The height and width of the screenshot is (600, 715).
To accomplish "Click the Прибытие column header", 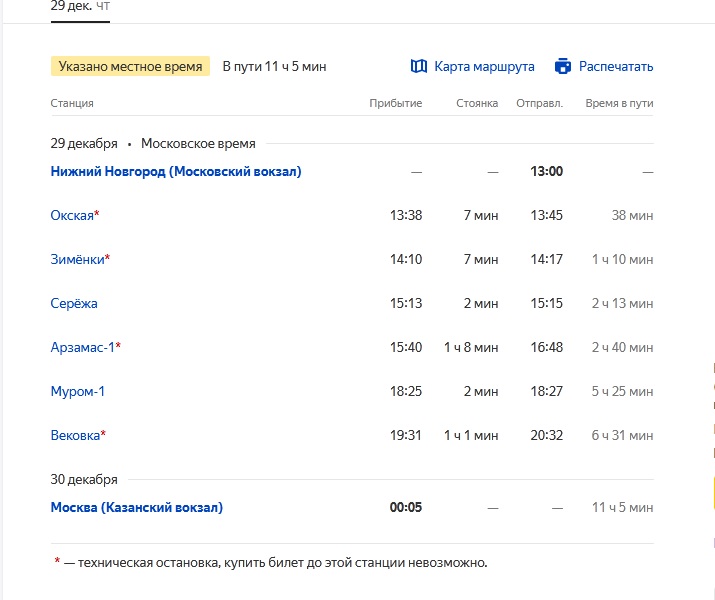I will tap(396, 103).
